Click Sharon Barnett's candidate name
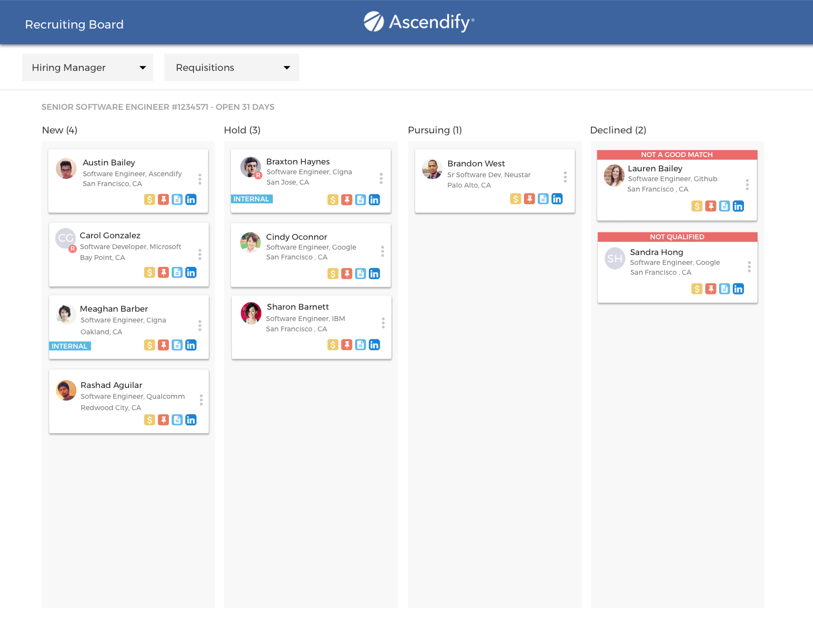The height and width of the screenshot is (644, 813). click(298, 307)
